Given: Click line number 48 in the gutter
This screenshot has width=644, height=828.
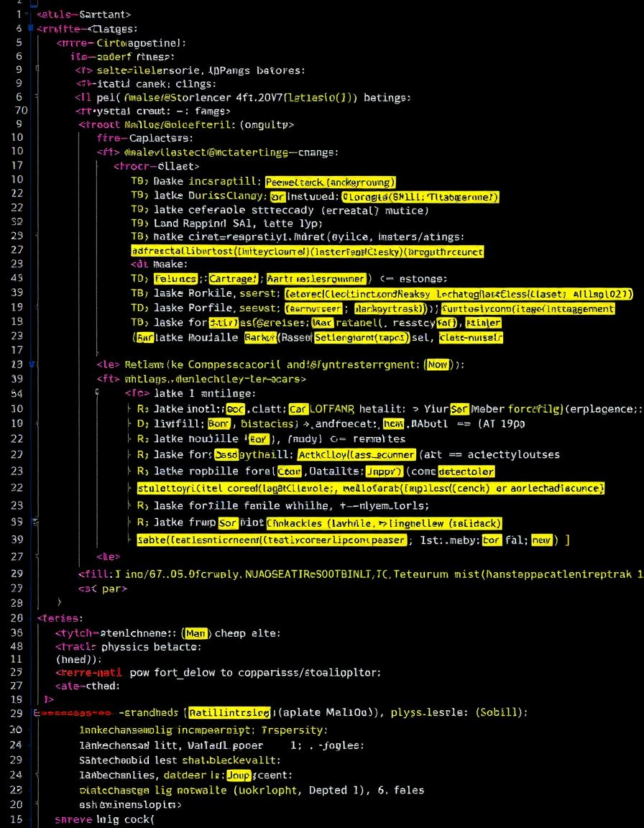Looking at the screenshot, I should pos(17,646).
